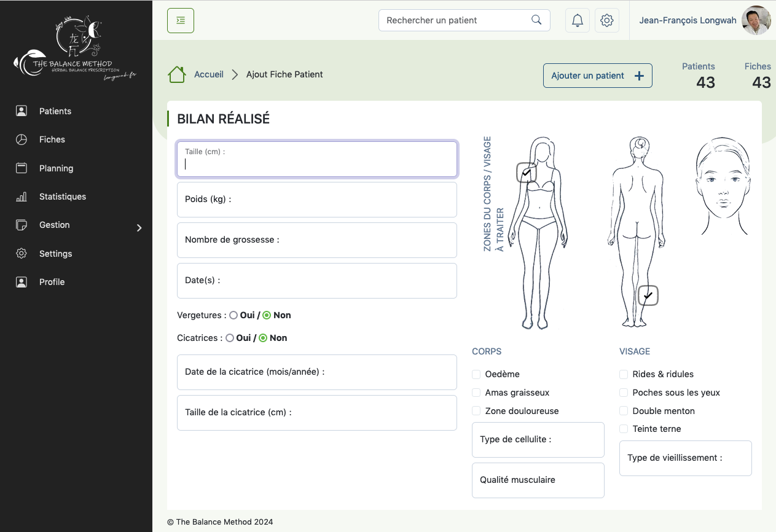Expand the Gestion submenu arrow
Screen dimensions: 776x532
click(139, 228)
